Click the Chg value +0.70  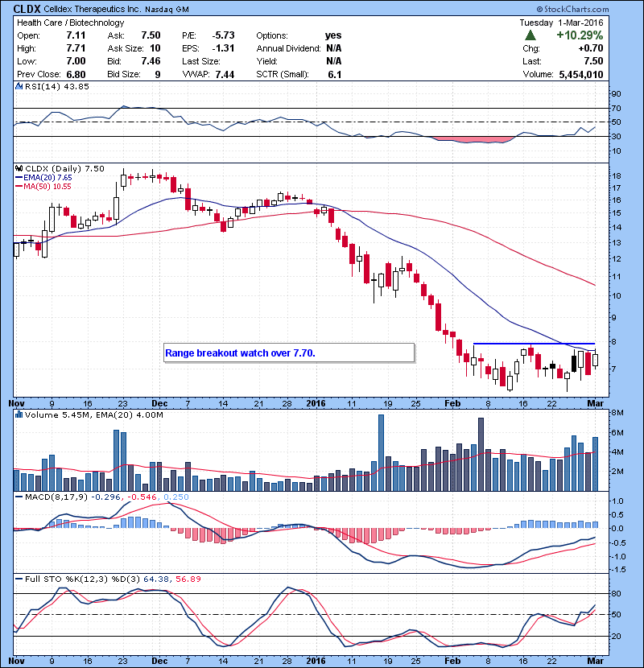(x=591, y=48)
